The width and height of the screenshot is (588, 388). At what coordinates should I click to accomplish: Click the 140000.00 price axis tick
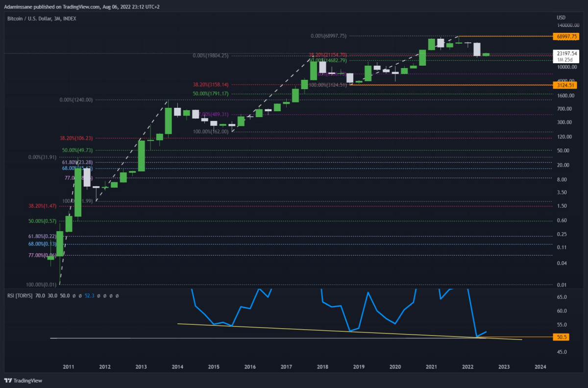pos(568,24)
